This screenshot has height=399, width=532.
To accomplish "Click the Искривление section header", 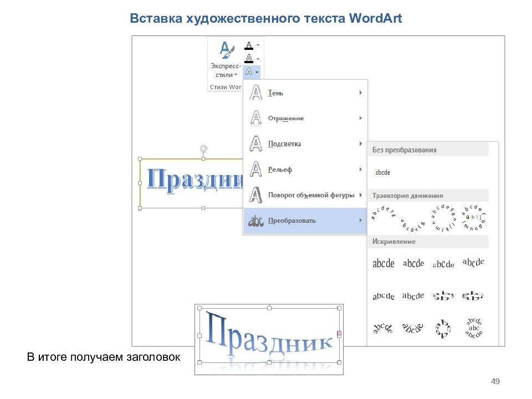I will 428,241.
